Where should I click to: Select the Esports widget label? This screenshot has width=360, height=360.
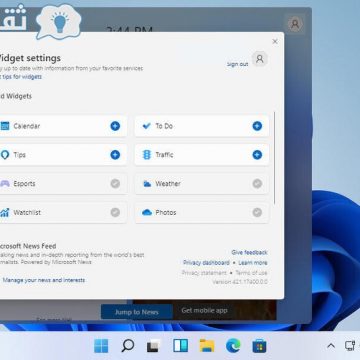pyautogui.click(x=24, y=184)
